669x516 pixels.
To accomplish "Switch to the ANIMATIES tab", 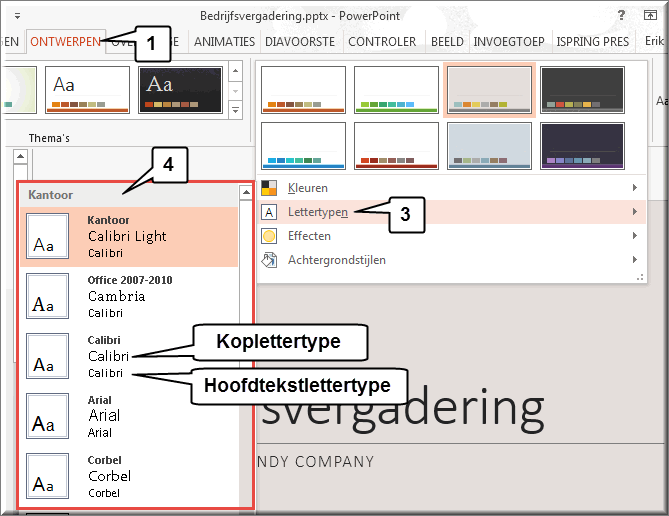I will coord(224,42).
